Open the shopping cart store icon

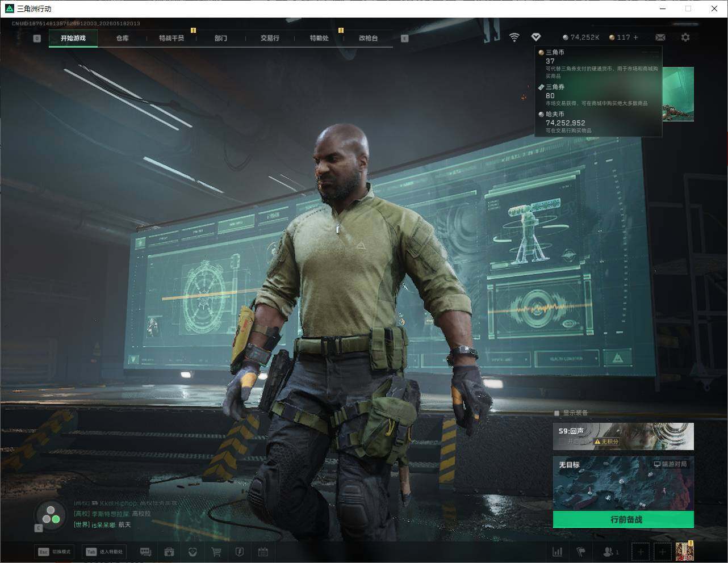(x=216, y=552)
